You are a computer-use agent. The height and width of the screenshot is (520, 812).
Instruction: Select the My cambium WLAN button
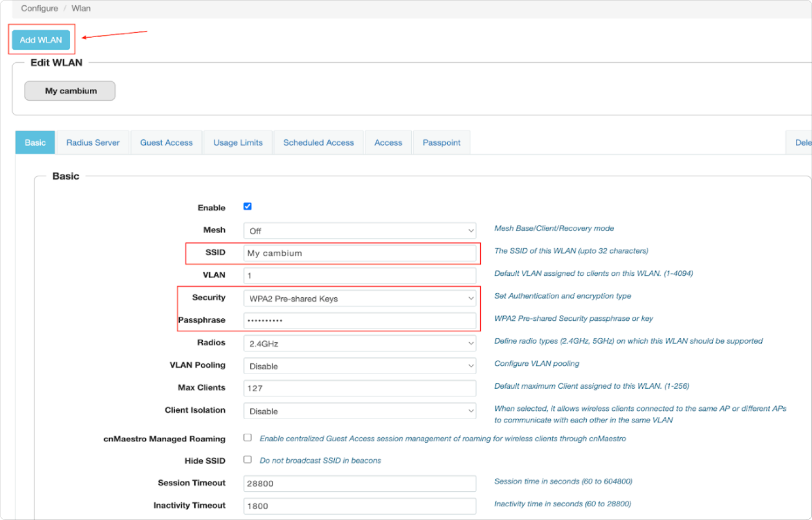point(70,91)
